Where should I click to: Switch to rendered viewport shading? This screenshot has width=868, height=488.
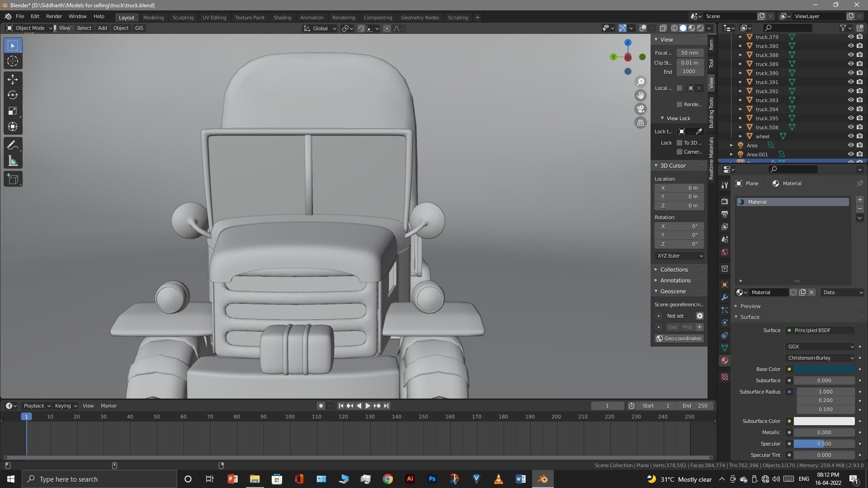click(700, 28)
